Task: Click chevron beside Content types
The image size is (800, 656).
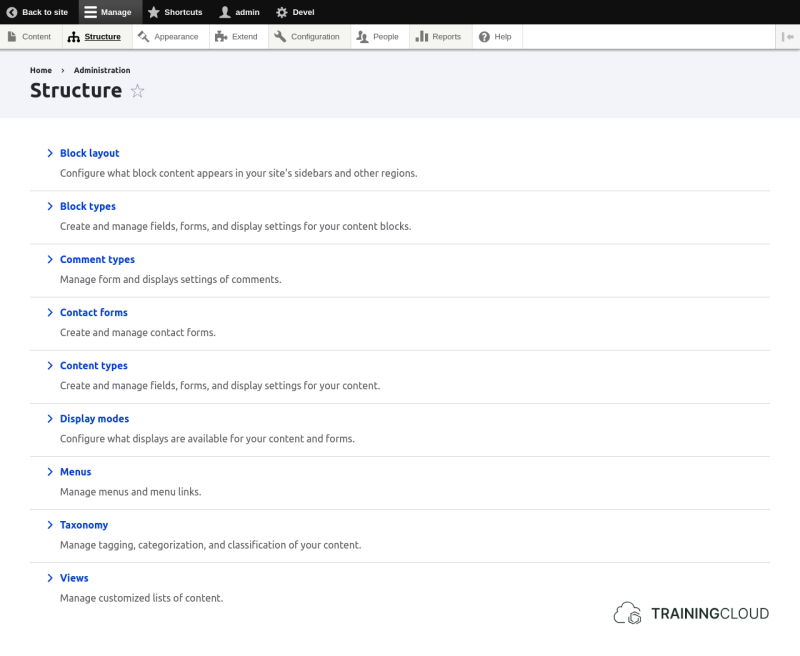Action: point(50,365)
